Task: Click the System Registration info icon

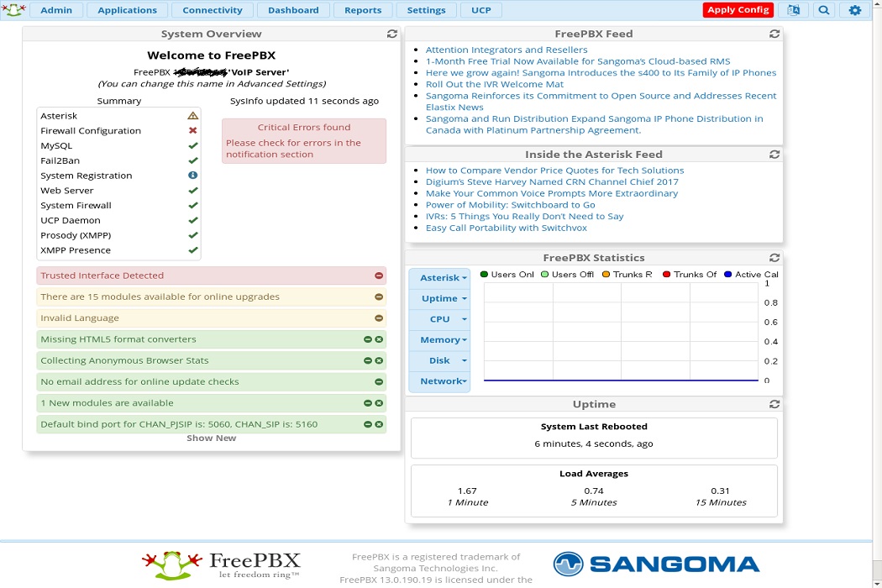Action: pyautogui.click(x=193, y=176)
